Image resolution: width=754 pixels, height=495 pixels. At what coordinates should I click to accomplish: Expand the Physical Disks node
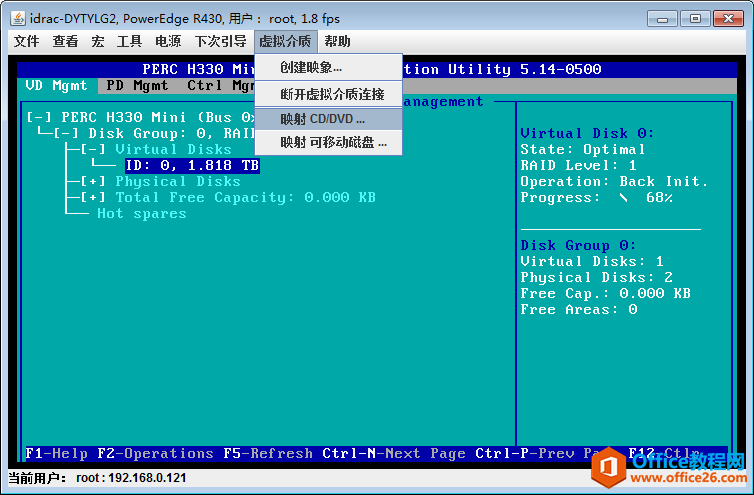(93, 181)
